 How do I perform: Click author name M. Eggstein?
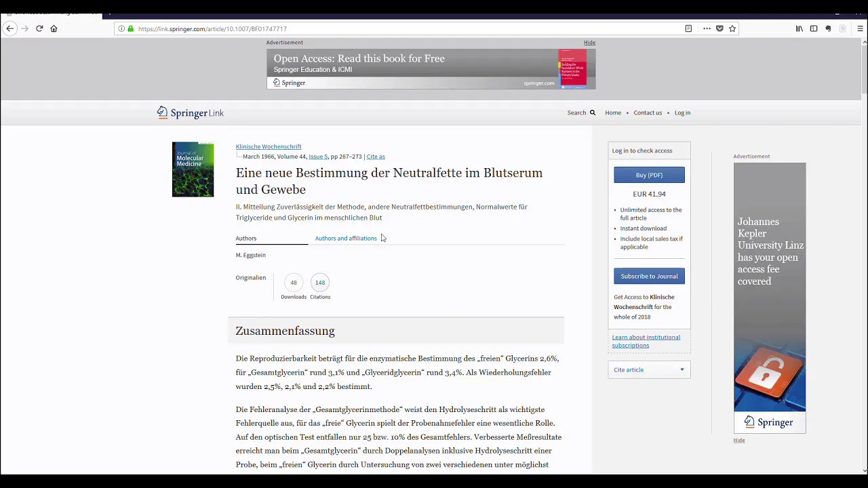pyautogui.click(x=251, y=255)
